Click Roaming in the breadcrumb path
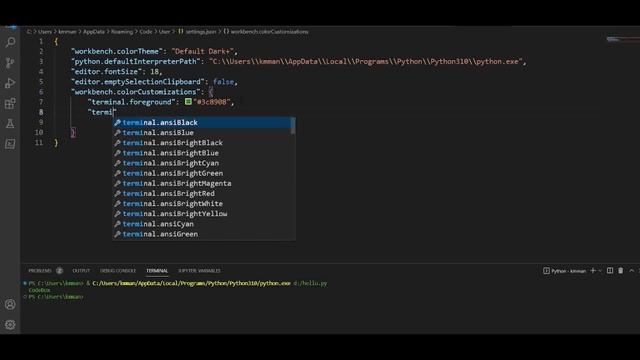 (x=122, y=31)
